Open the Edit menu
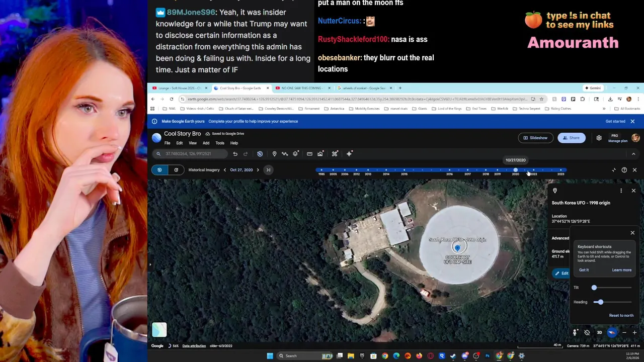This screenshot has width=644, height=362. click(x=179, y=143)
